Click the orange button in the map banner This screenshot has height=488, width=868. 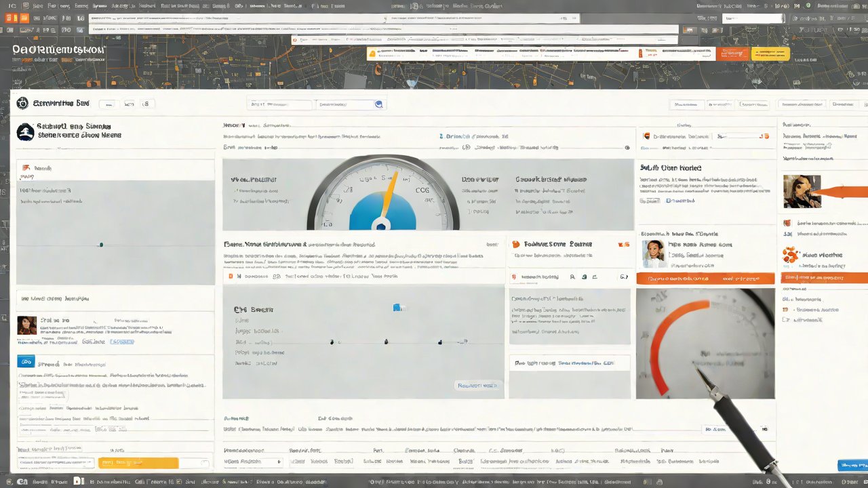(732, 54)
